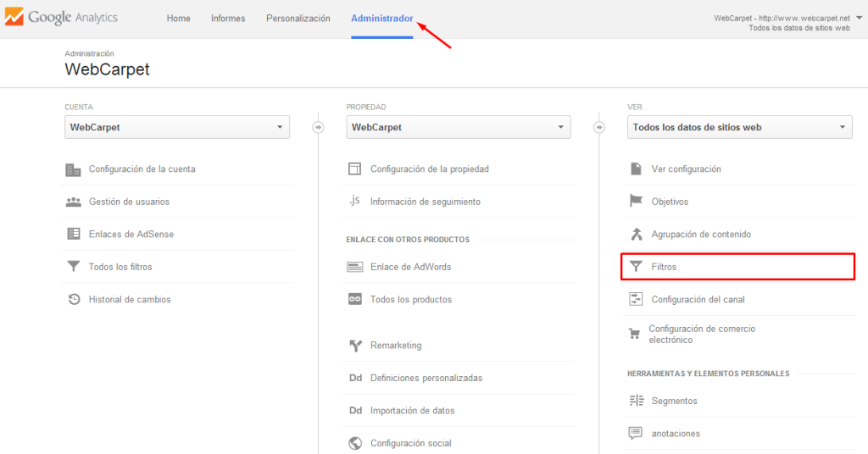The image size is (868, 454).
Task: Open Gestión de usuarios
Action: tap(129, 202)
